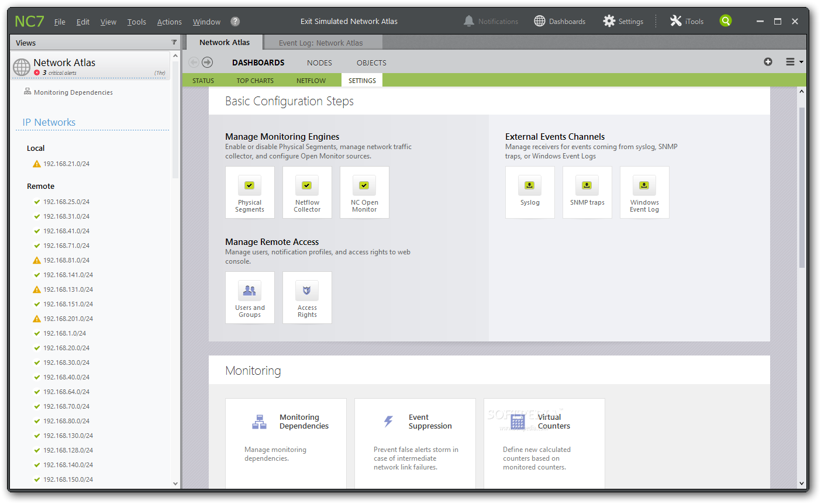Select network 192.168.64.0/24
The image size is (821, 504).
67,392
